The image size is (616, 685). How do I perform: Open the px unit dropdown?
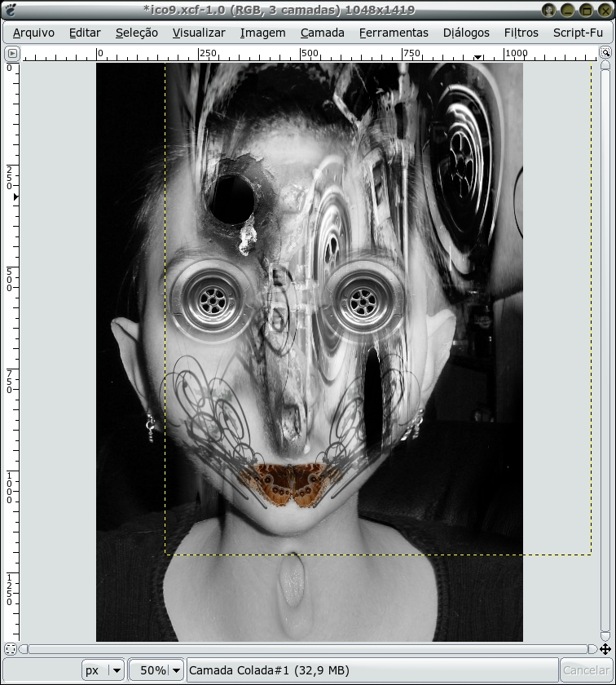pos(103,670)
